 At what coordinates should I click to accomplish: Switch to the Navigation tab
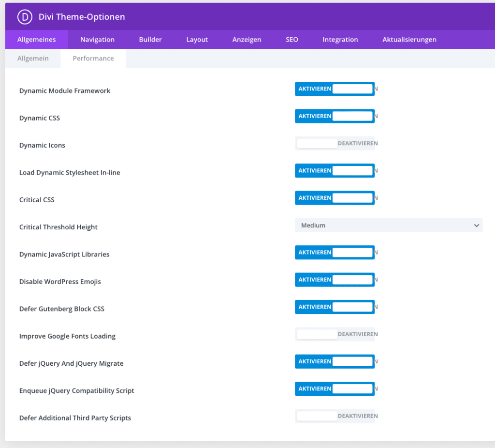pos(98,39)
